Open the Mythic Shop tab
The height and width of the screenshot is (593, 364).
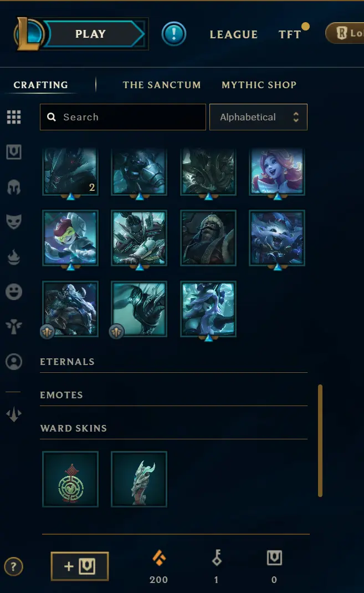click(259, 85)
